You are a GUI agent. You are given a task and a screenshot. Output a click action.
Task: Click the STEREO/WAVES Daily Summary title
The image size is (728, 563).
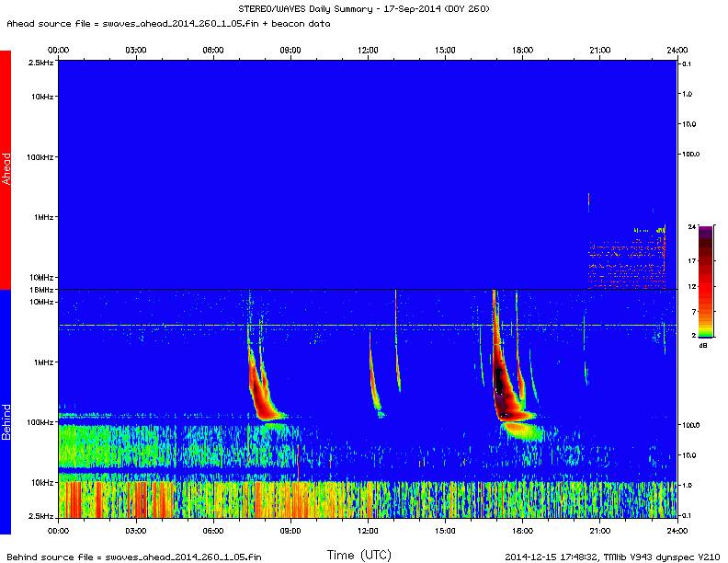363,9
